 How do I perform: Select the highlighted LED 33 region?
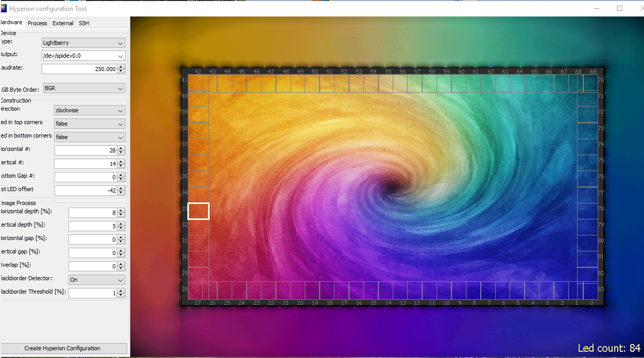(x=198, y=211)
